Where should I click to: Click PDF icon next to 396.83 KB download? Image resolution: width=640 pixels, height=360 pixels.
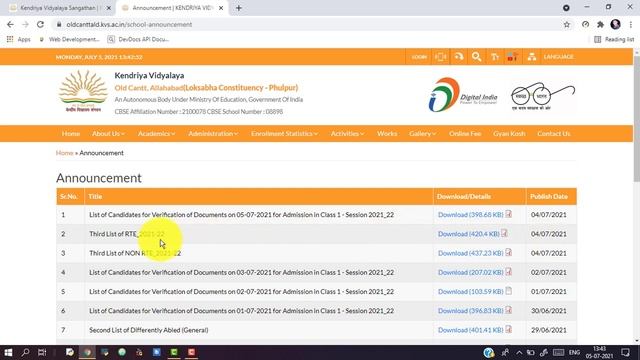[x=509, y=310]
